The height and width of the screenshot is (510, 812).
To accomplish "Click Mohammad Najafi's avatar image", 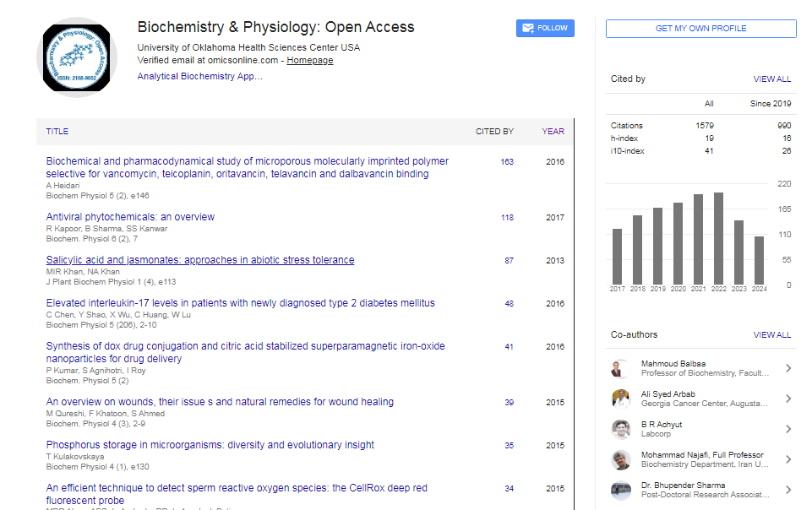I will coord(620,459).
